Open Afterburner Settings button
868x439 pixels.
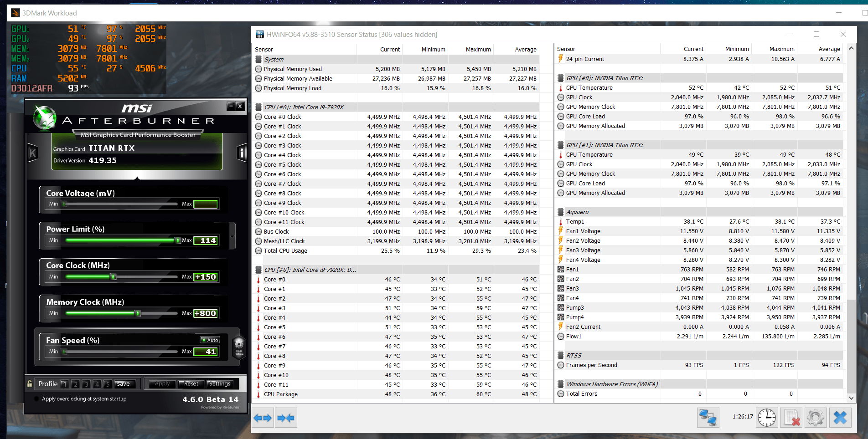coord(220,384)
